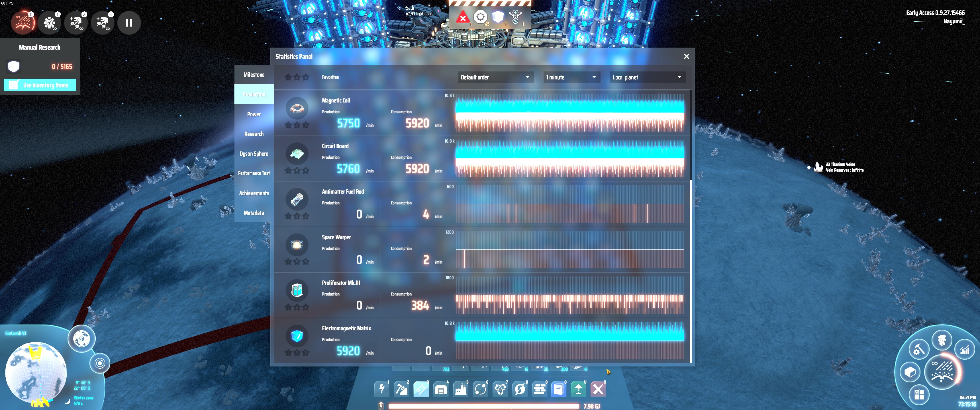
Task: Open the blueprint book icon
Action: pos(558,389)
